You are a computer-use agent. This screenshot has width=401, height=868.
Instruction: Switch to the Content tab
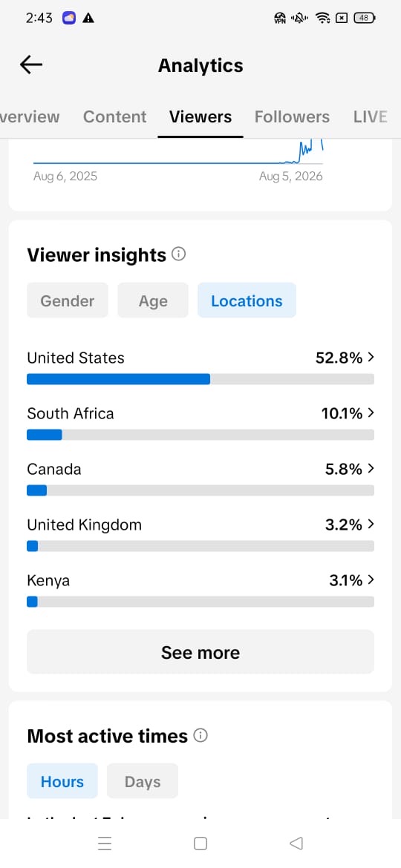pyautogui.click(x=114, y=116)
